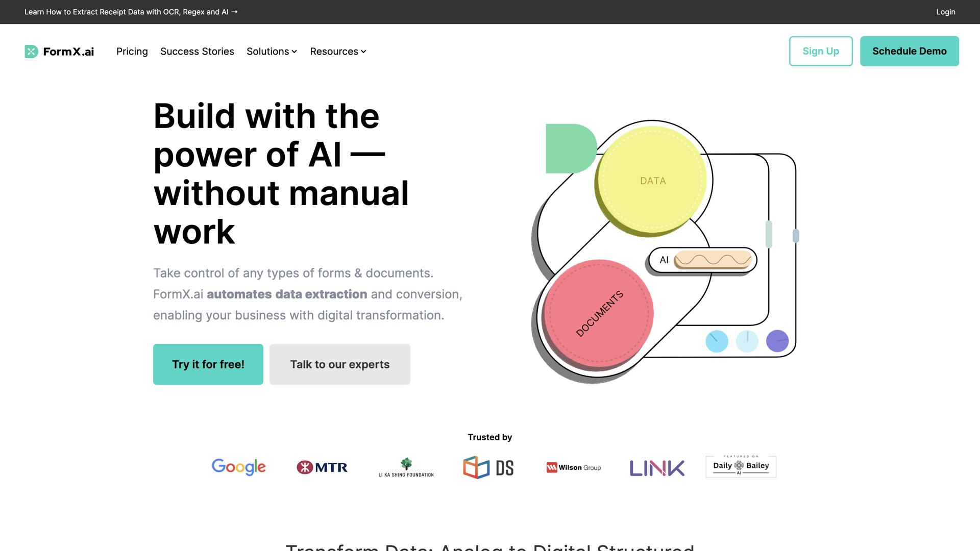Image resolution: width=980 pixels, height=551 pixels.
Task: Expand the Solutions menu
Action: (x=271, y=51)
